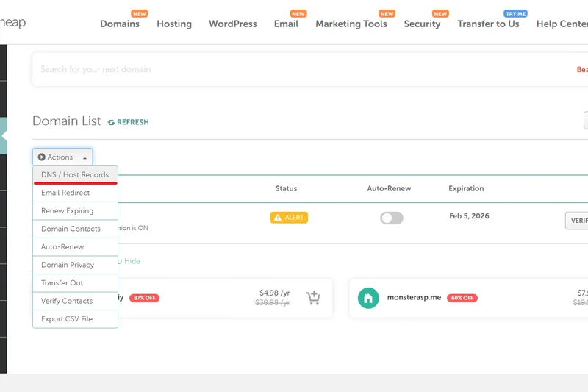Select Email Redirect action
The width and height of the screenshot is (588, 392).
point(76,193)
